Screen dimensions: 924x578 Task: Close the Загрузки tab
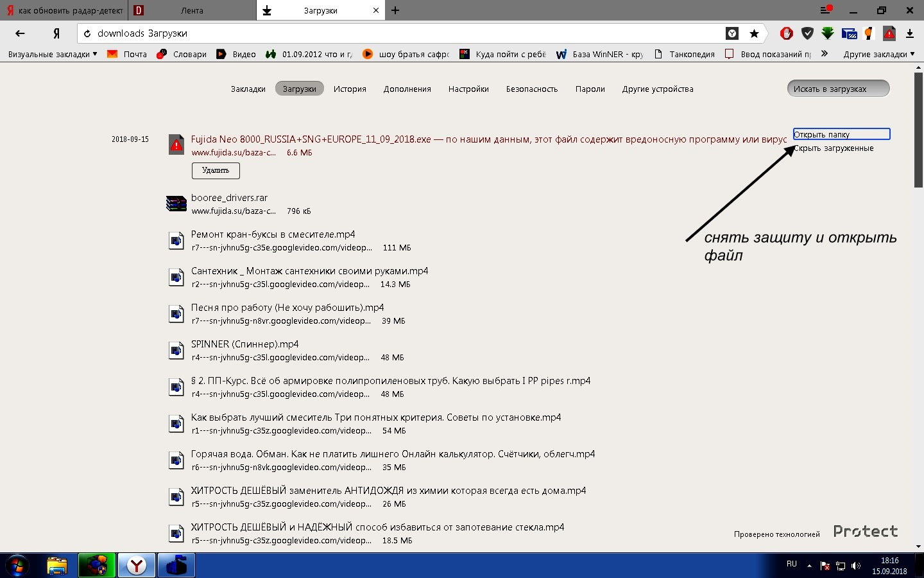click(375, 10)
